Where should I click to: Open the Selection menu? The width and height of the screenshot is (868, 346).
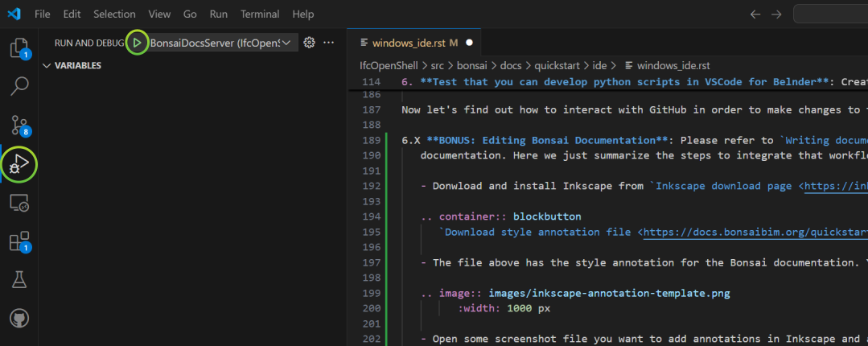[114, 14]
